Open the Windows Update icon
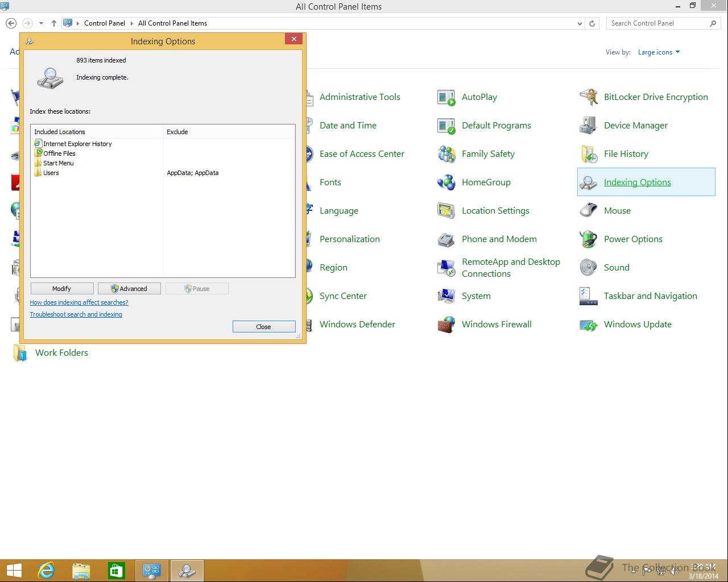The image size is (728, 582). [x=589, y=325]
